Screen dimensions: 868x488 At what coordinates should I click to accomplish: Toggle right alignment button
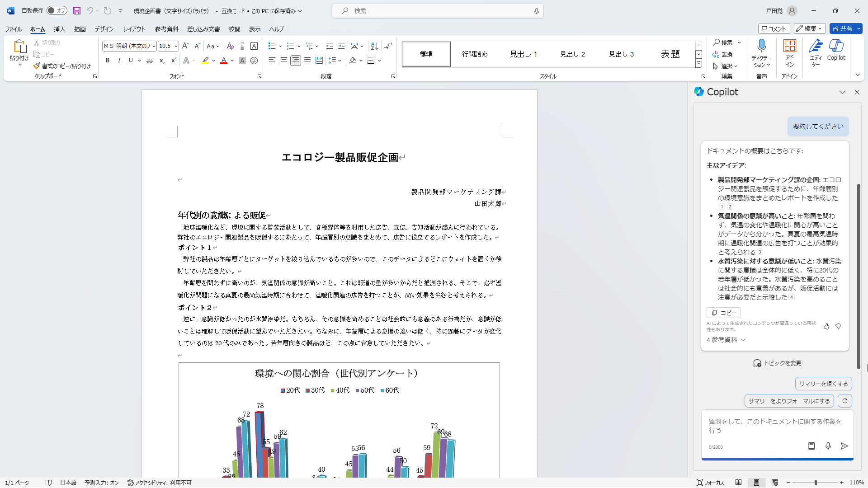coord(296,61)
